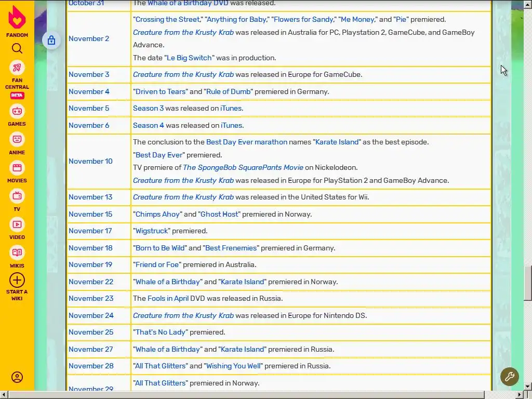Open the Best Day Ever marathon link
The height and width of the screenshot is (399, 532).
point(247,142)
